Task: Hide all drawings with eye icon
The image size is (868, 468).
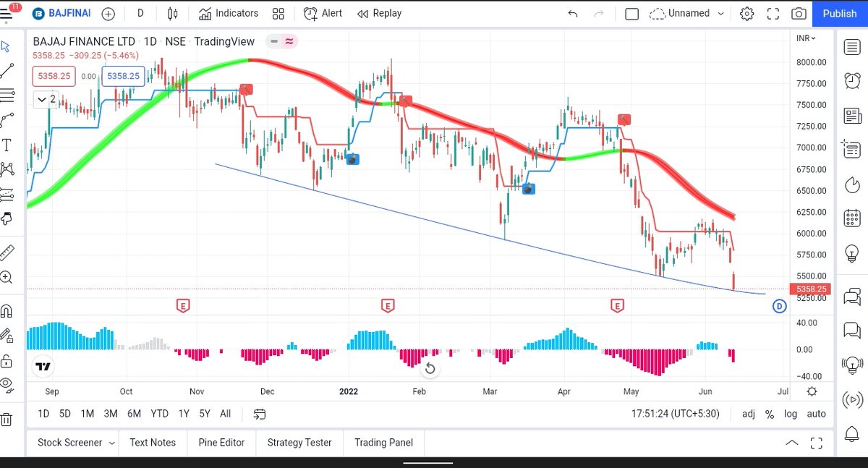Action: pyautogui.click(x=7, y=384)
